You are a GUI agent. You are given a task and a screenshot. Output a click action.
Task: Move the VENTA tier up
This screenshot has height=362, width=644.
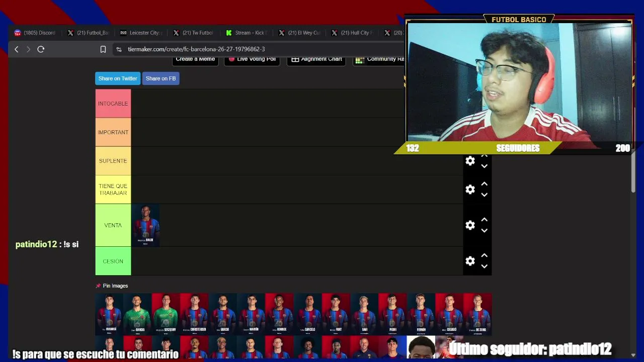(x=484, y=220)
